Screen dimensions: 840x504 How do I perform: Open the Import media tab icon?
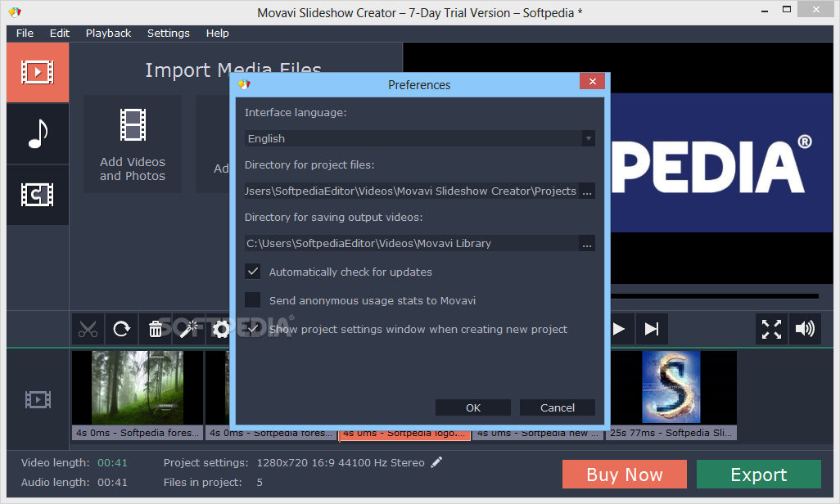(x=38, y=72)
